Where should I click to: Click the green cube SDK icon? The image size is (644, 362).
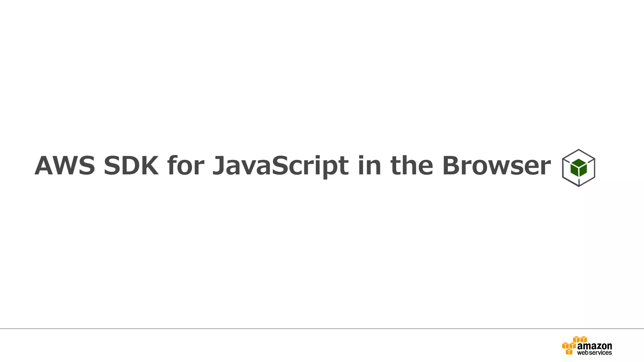coord(579,168)
